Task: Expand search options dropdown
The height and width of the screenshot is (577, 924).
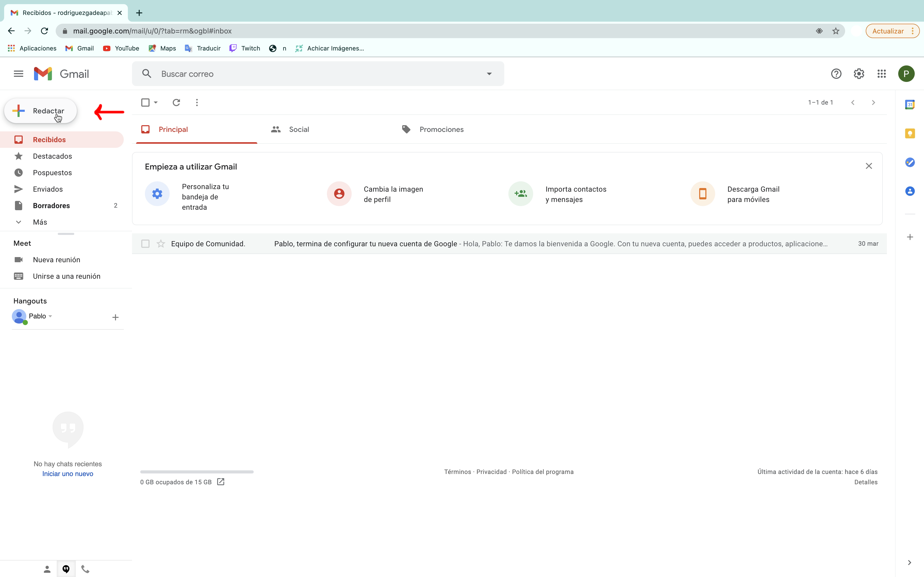Action: pyautogui.click(x=489, y=74)
